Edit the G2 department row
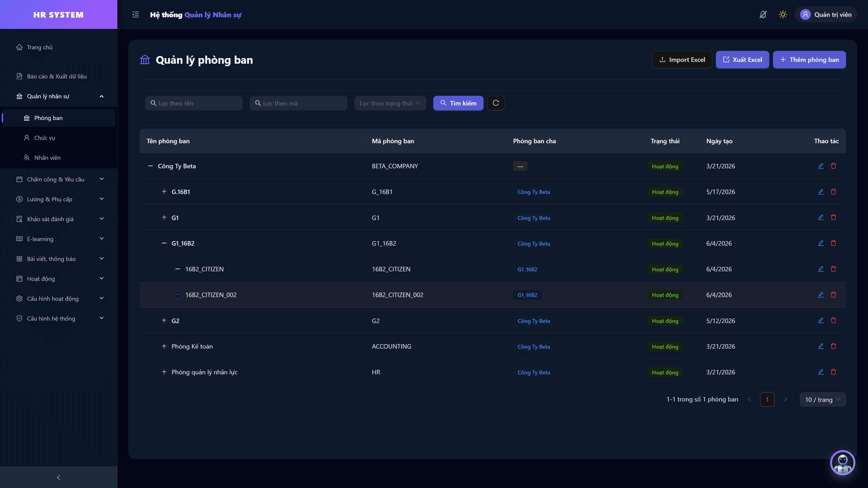 click(821, 321)
